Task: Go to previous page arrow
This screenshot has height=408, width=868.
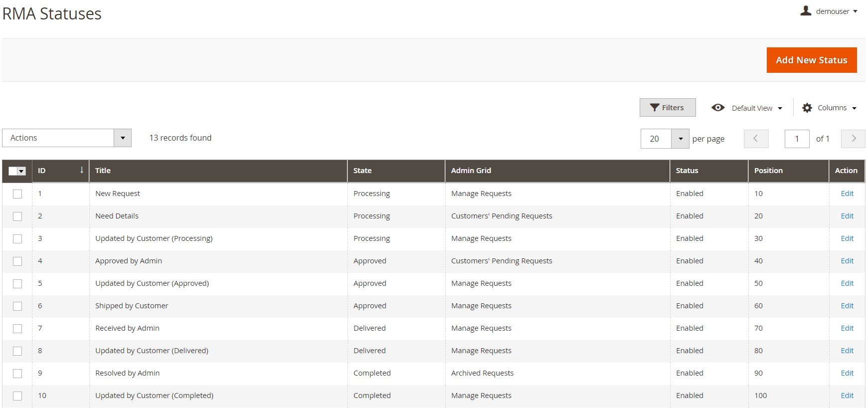Action: [756, 139]
